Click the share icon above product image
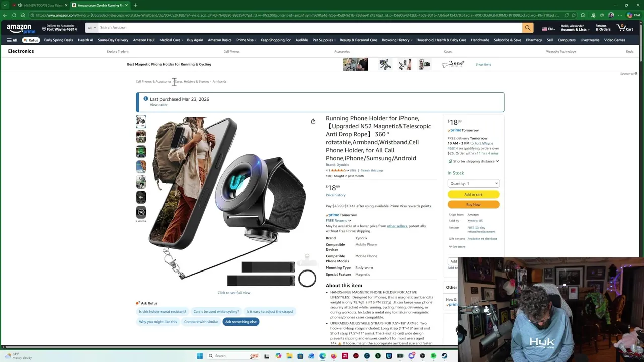Image resolution: width=644 pixels, height=362 pixels. point(313,121)
